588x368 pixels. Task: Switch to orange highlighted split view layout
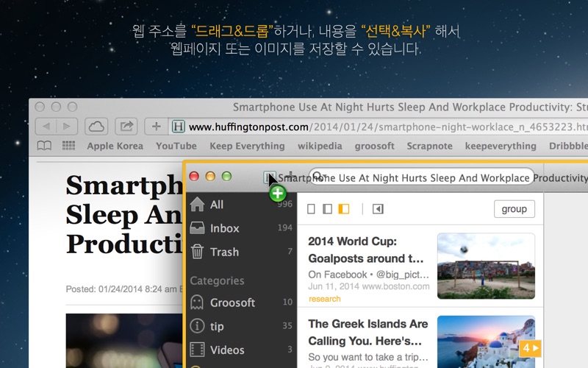[x=344, y=209]
